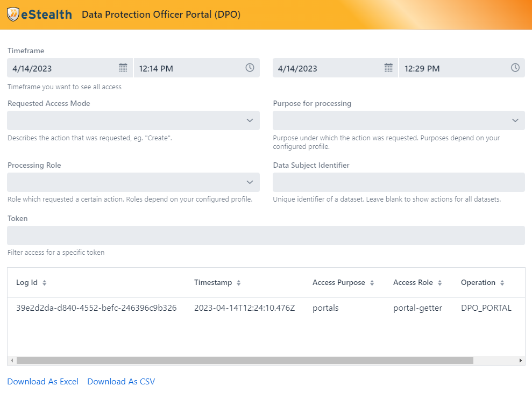Select the portals access purpose cell
The width and height of the screenshot is (532, 393).
[x=325, y=308]
